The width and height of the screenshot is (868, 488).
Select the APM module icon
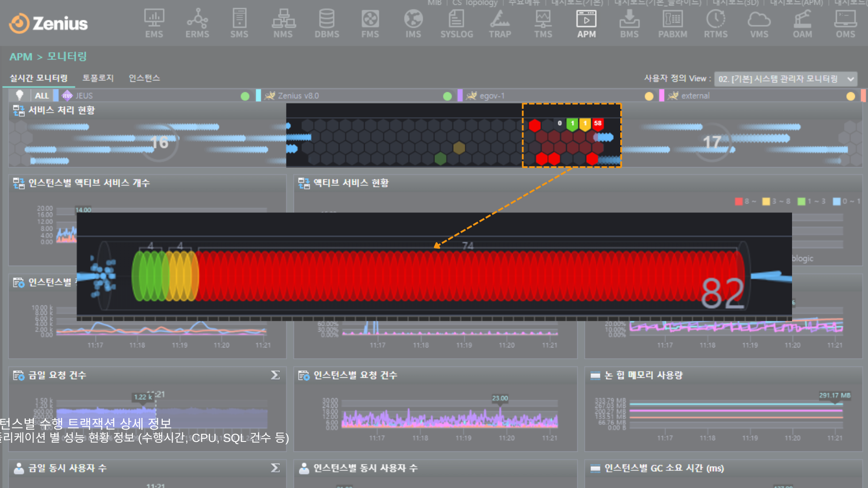point(586,23)
